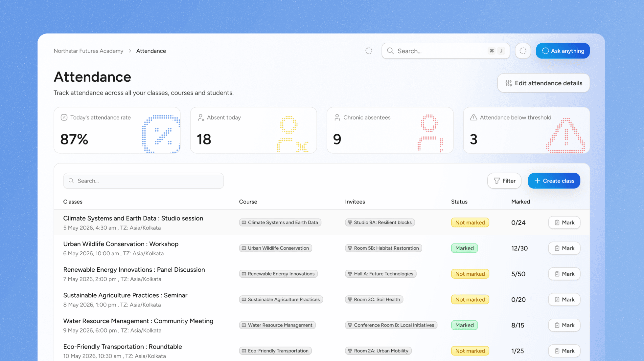Open class Renewable Energy Innovations : Panel Discussion

[x=134, y=269]
